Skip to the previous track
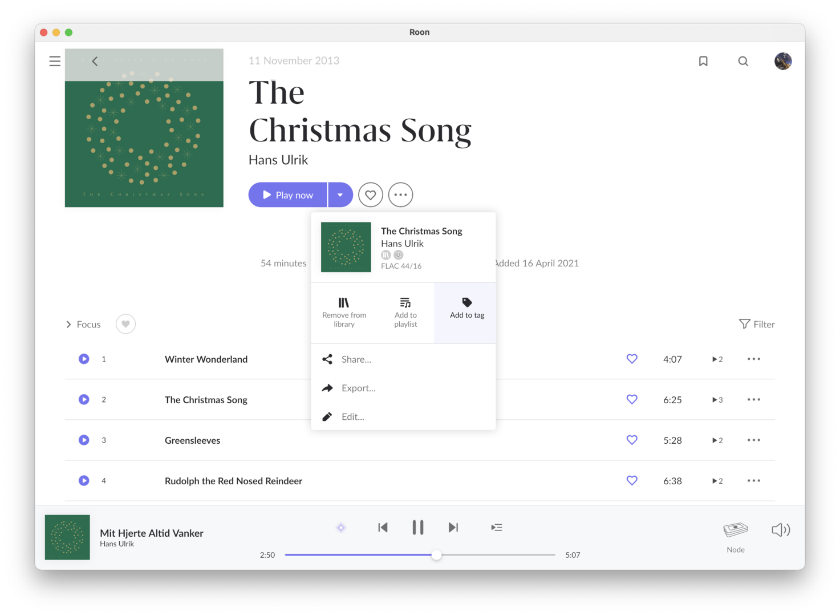Screen dimensions: 840x616 click(383, 528)
